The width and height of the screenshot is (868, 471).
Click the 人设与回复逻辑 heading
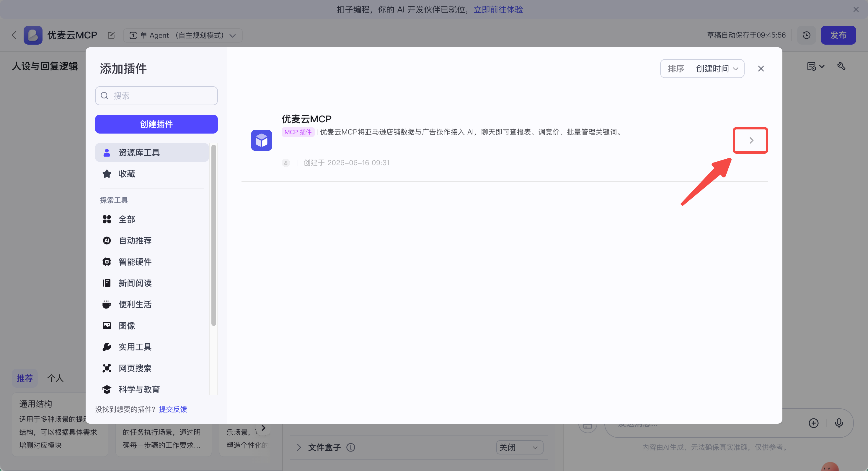45,66
